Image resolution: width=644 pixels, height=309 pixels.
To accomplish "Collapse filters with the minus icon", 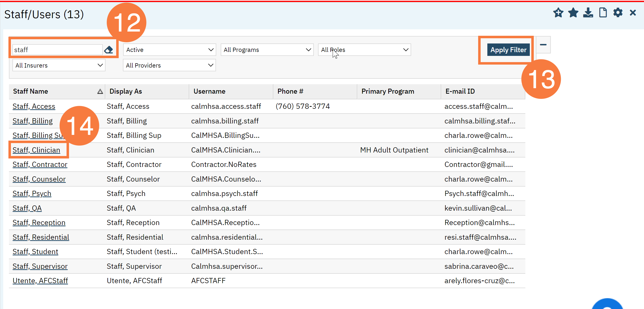I will click(x=543, y=45).
